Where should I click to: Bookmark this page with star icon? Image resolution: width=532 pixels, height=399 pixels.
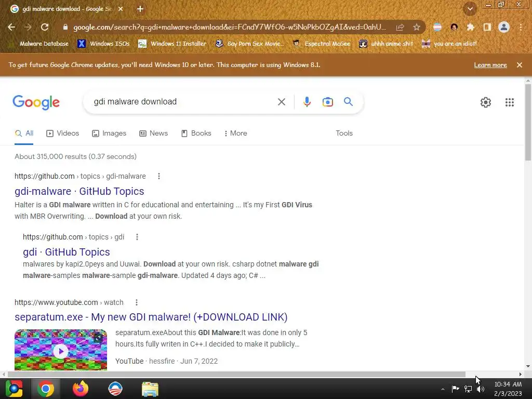pos(417,27)
